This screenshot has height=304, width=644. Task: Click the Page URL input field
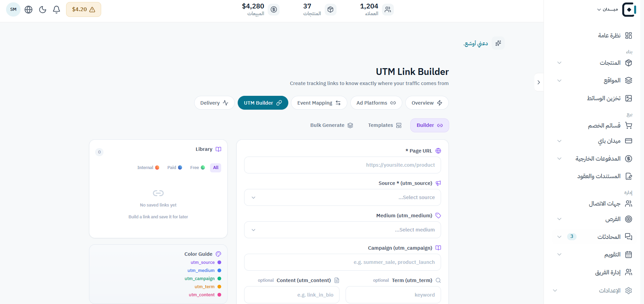(343, 165)
